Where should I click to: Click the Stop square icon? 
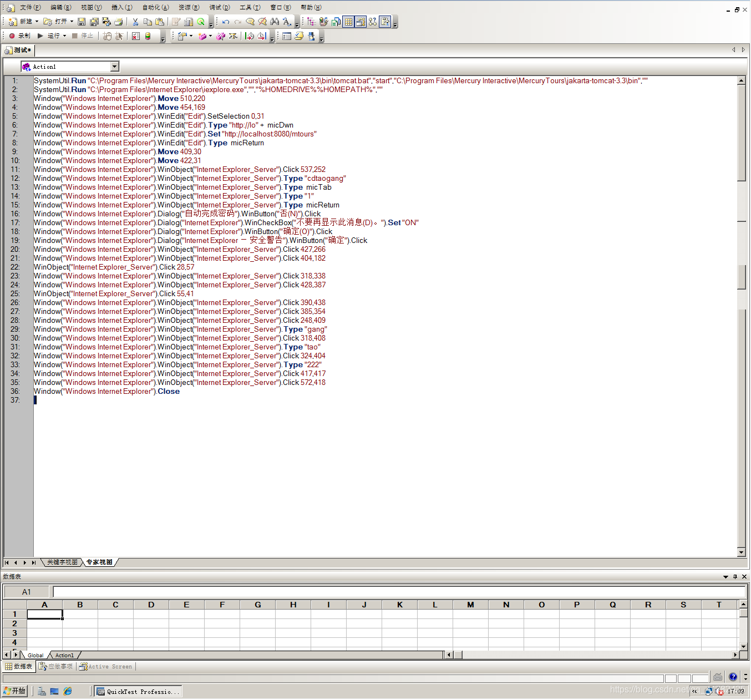tap(75, 35)
